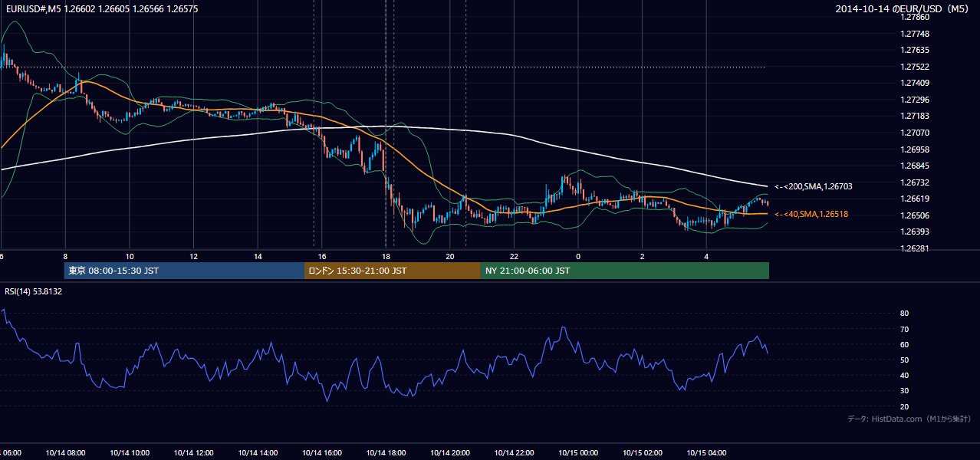Open the HistData.com data source credit
This screenshot has height=460, width=980.
tap(909, 419)
